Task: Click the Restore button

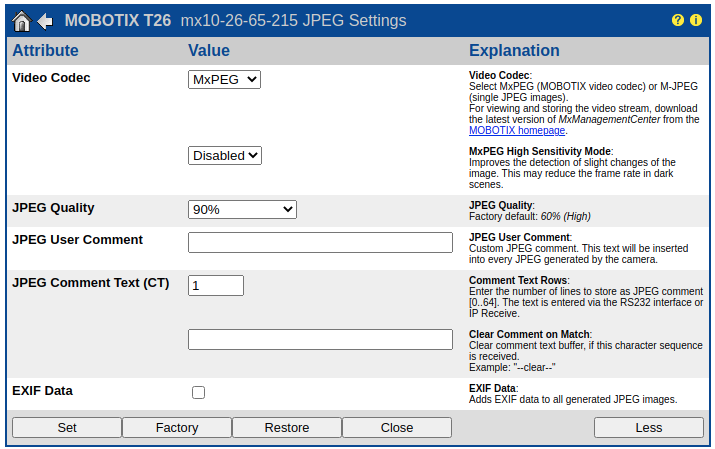Action: click(287, 428)
